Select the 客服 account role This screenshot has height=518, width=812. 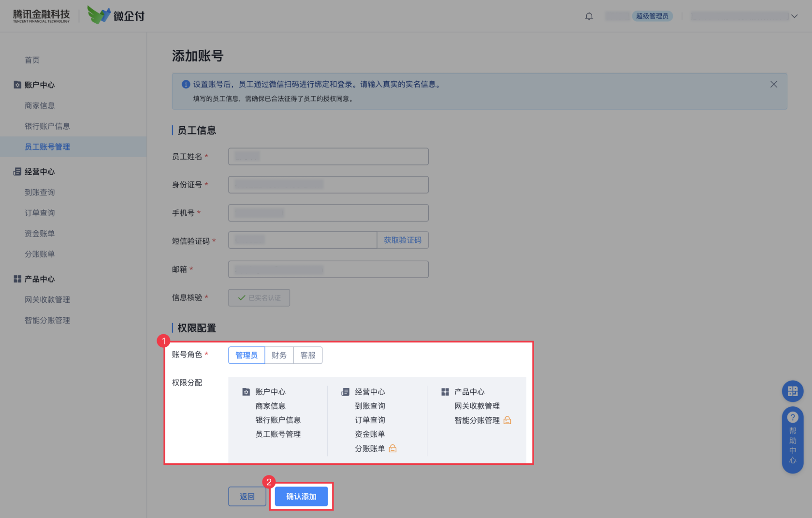[308, 355]
